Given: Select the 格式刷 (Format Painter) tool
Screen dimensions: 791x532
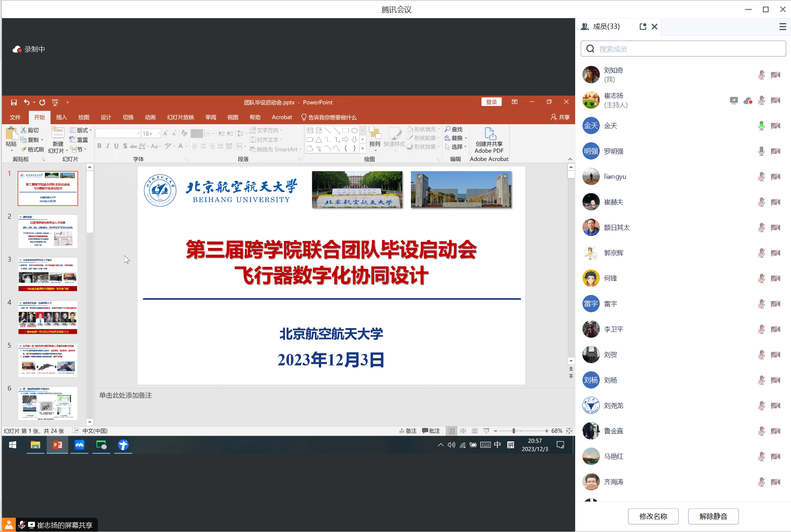Looking at the screenshot, I should pos(33,149).
